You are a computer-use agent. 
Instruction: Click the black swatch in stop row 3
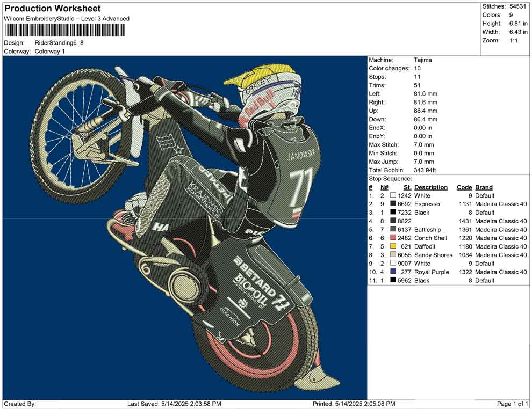click(x=393, y=212)
